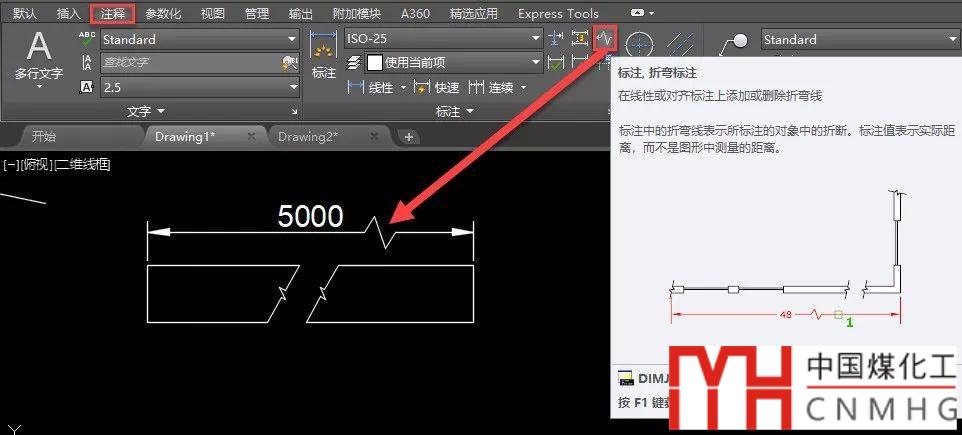Click the dimension update icon with the green check
The image size is (962, 435).
556,63
